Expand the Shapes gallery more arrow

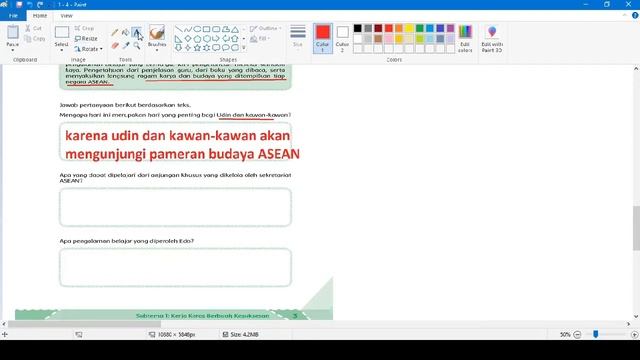[x=244, y=48]
